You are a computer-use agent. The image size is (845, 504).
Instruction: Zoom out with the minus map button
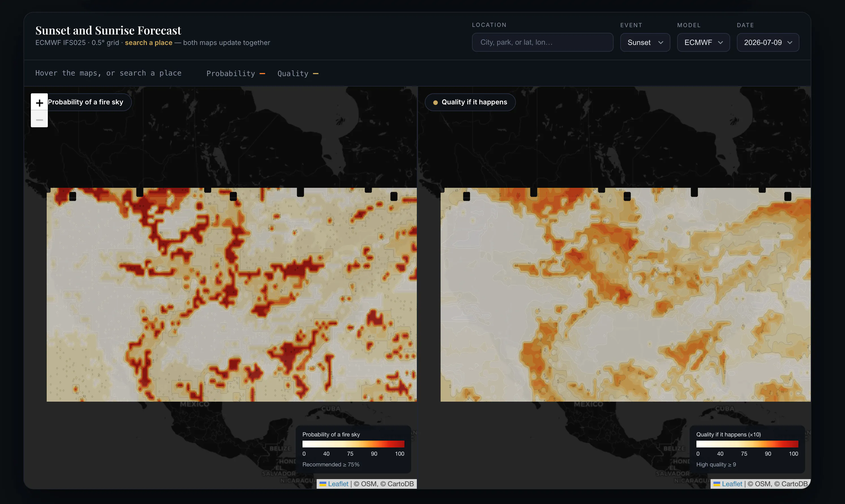pyautogui.click(x=39, y=119)
